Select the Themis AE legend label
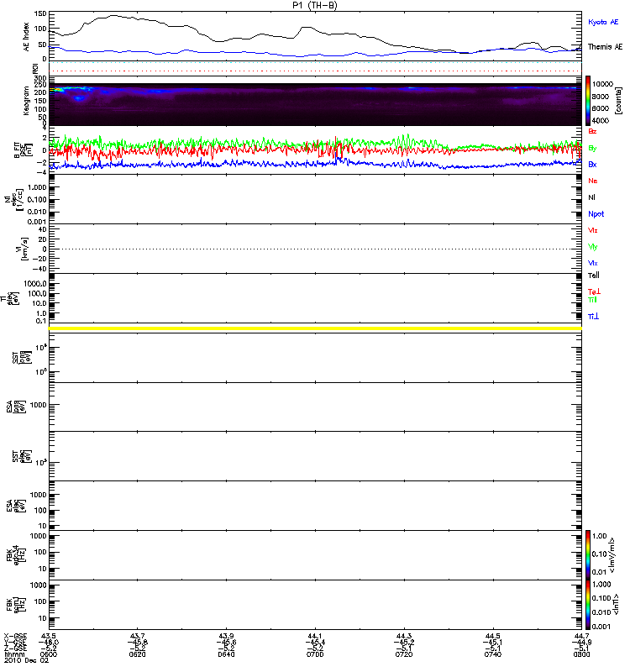The width and height of the screenshot is (630, 672). pyautogui.click(x=605, y=47)
